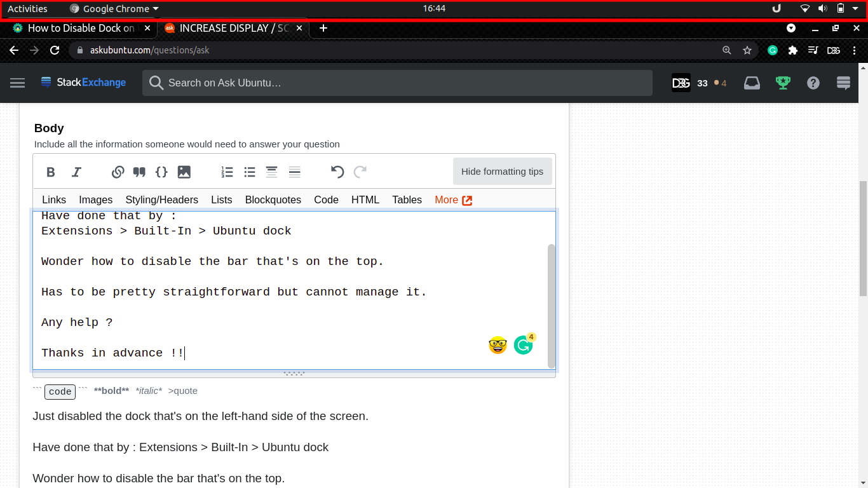Screen dimensions: 868x488
Task: Click the code formatting hint below the editor
Action: point(60,391)
